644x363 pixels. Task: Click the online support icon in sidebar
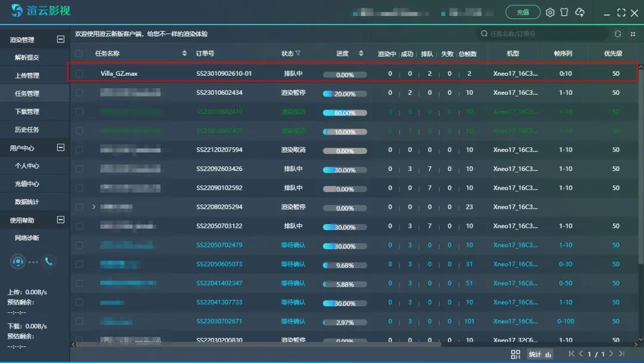click(18, 261)
